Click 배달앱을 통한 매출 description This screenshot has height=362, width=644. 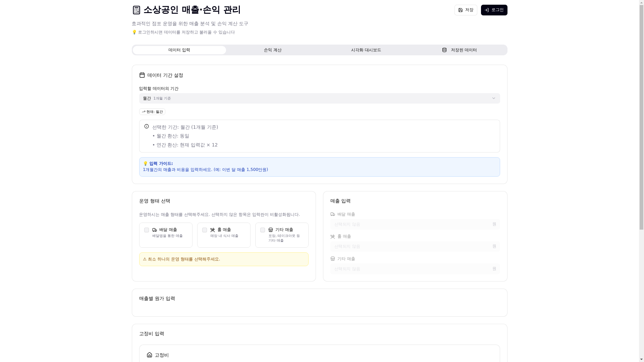pyautogui.click(x=167, y=236)
